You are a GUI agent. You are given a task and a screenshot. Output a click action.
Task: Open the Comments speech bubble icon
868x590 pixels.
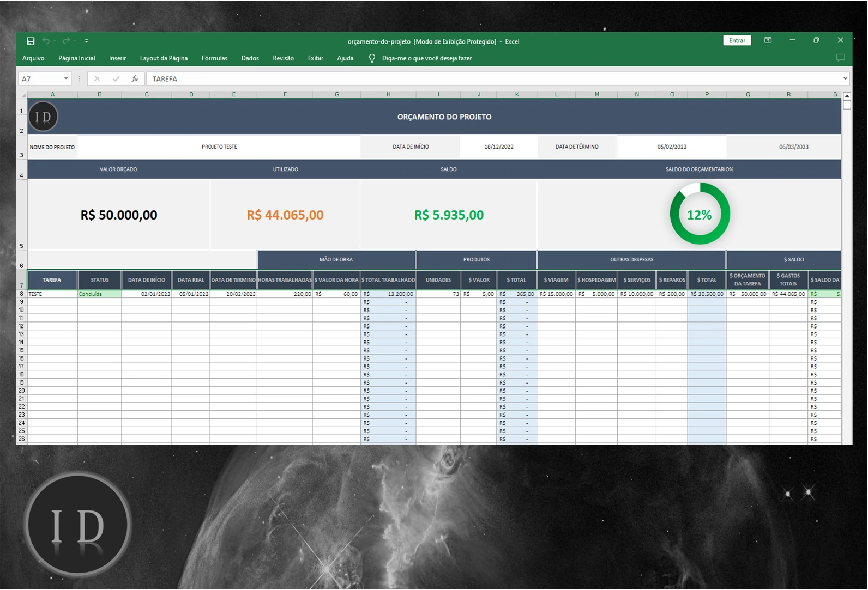(840, 58)
